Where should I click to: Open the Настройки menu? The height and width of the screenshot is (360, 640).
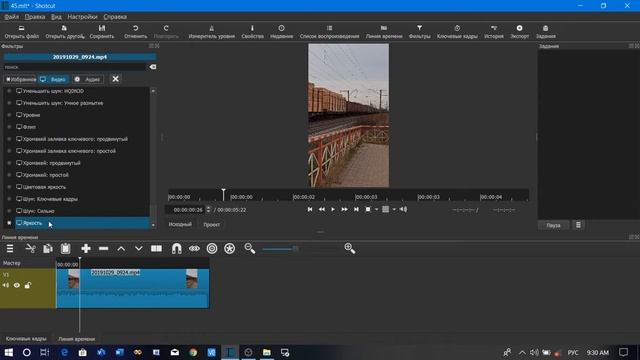click(82, 17)
